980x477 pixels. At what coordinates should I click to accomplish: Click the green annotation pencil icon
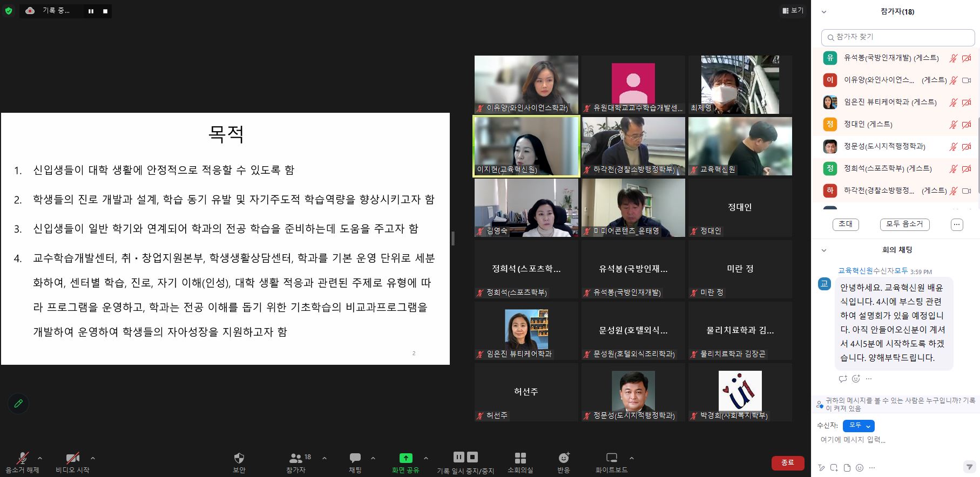click(18, 404)
